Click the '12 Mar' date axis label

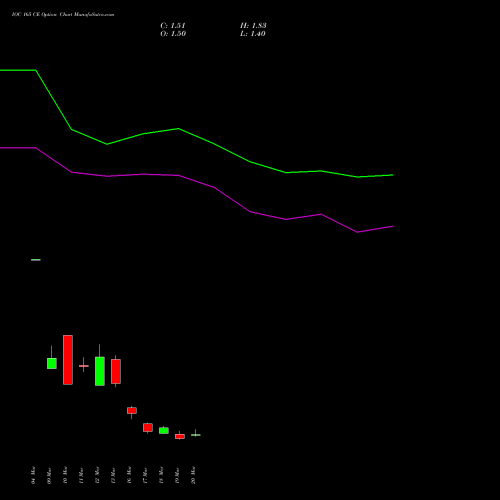click(97, 475)
